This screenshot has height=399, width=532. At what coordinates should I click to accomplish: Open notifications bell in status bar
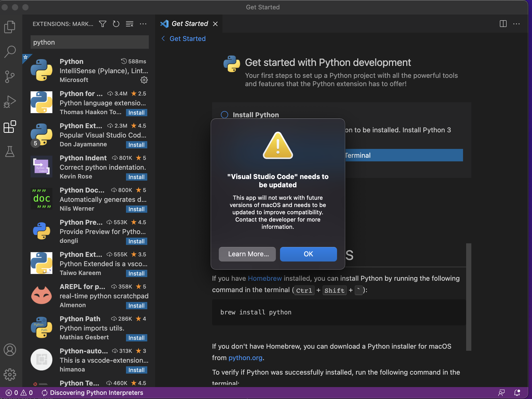point(517,393)
